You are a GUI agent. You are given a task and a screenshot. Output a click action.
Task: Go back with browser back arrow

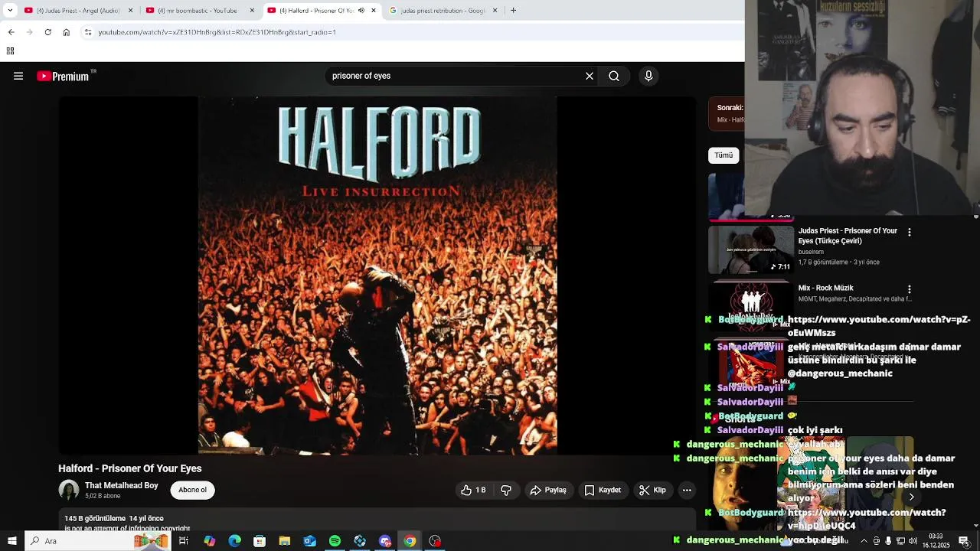[11, 32]
